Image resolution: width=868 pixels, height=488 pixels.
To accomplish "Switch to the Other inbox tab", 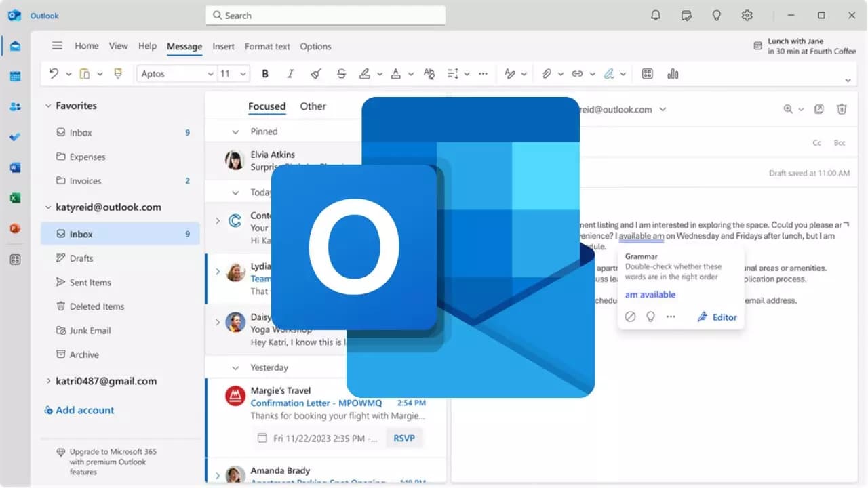I will 313,106.
